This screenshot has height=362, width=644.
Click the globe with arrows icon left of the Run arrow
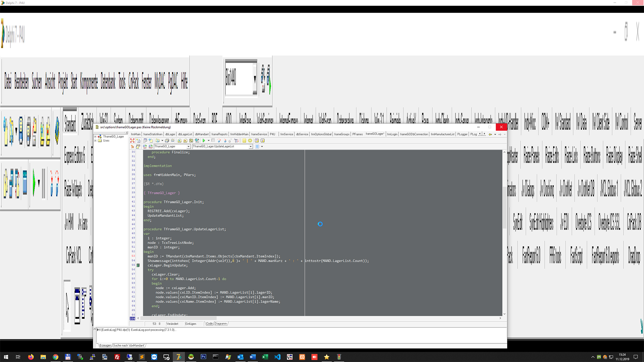pos(197,140)
